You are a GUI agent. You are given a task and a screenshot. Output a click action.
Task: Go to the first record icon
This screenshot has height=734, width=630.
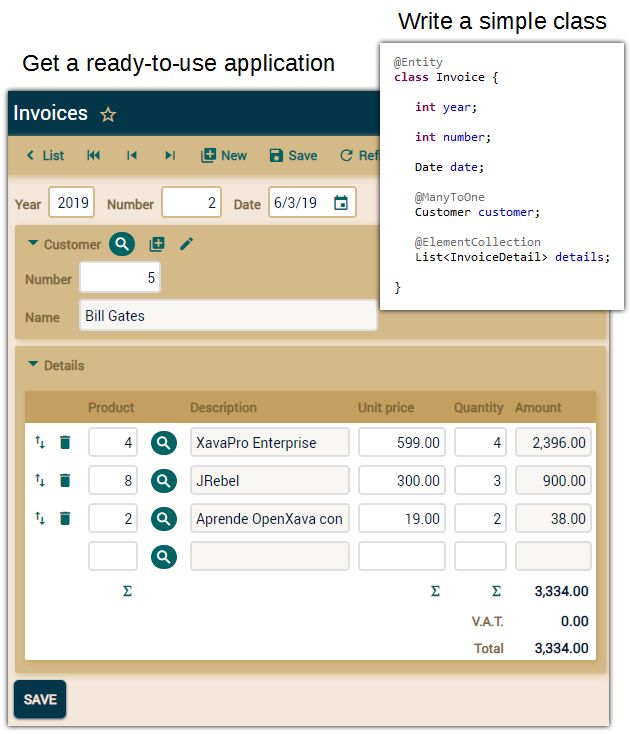pos(93,155)
